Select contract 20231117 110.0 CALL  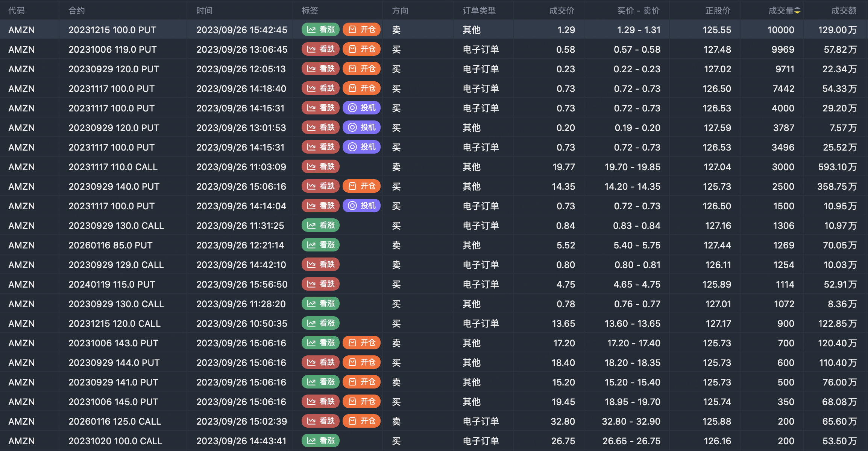click(113, 167)
